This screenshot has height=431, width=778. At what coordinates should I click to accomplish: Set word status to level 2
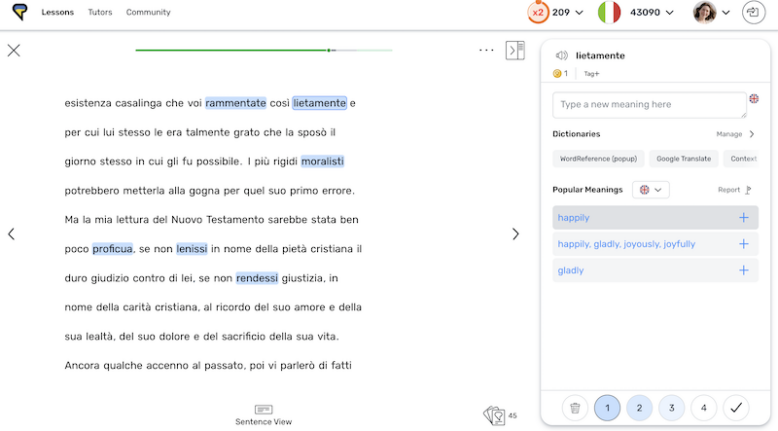639,407
